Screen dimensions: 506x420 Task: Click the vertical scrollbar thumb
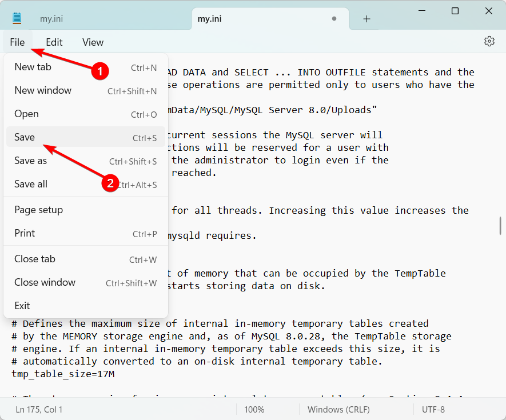500,226
